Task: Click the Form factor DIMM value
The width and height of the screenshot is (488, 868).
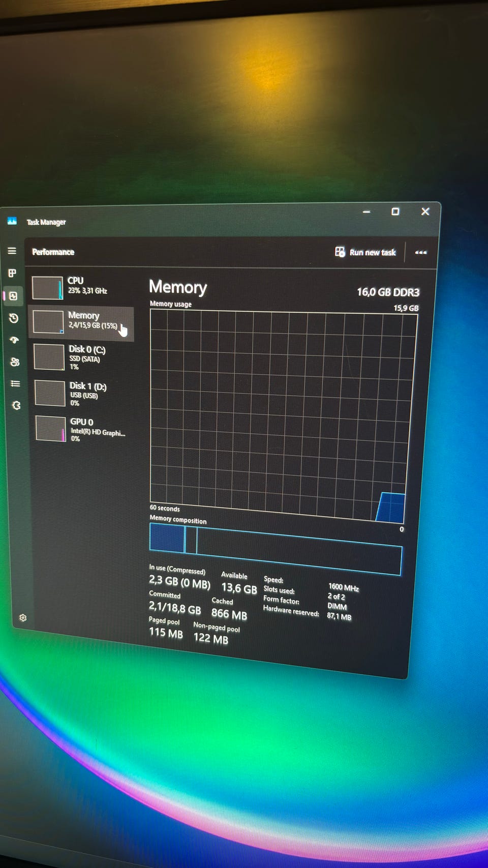Action: [x=337, y=606]
